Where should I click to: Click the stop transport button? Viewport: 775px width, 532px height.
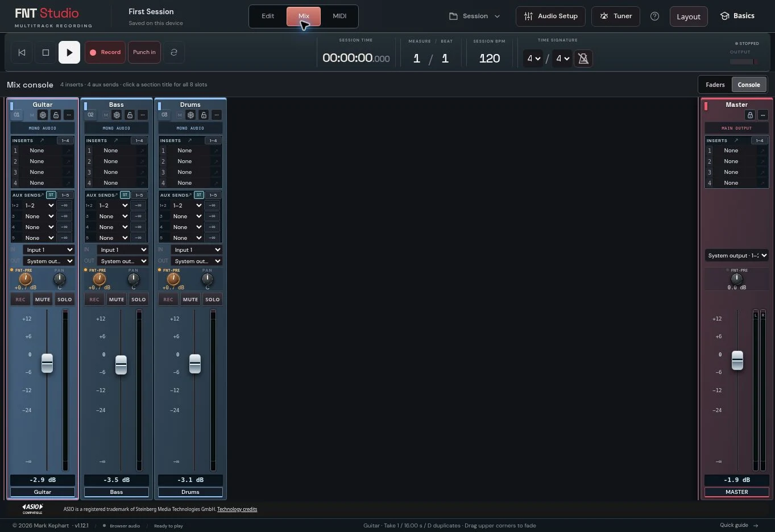(x=45, y=52)
